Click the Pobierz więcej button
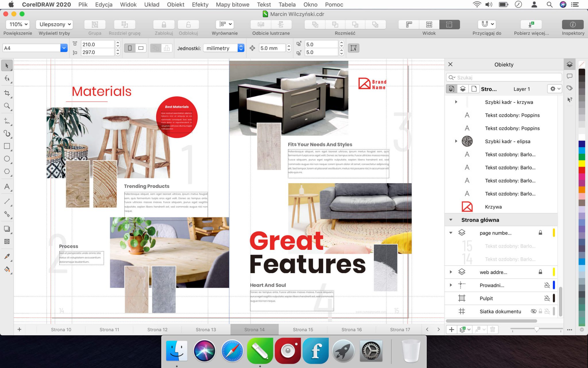 click(x=531, y=24)
